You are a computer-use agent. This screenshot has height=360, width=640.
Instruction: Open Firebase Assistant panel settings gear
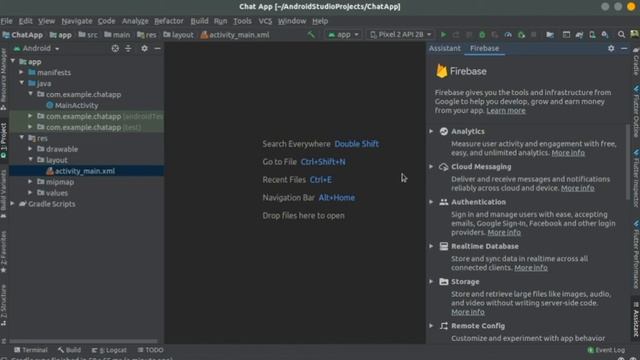pyautogui.click(x=611, y=48)
